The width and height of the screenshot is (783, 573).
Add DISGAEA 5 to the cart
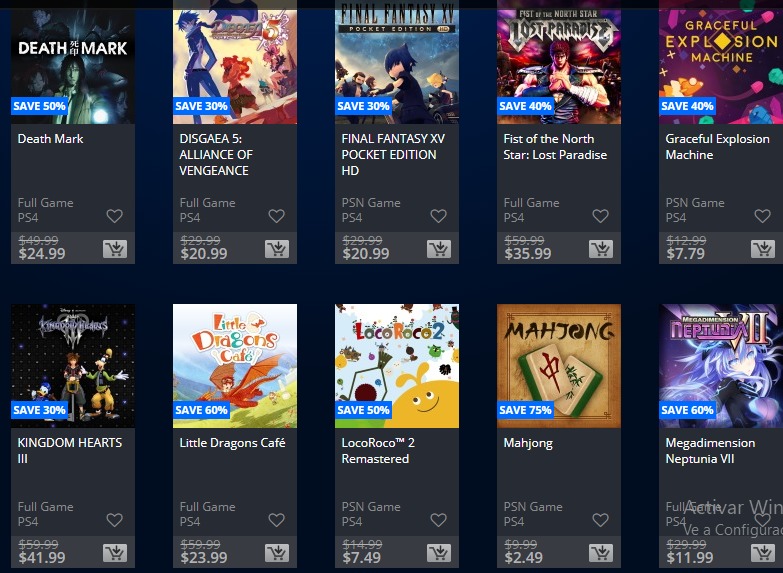[277, 249]
